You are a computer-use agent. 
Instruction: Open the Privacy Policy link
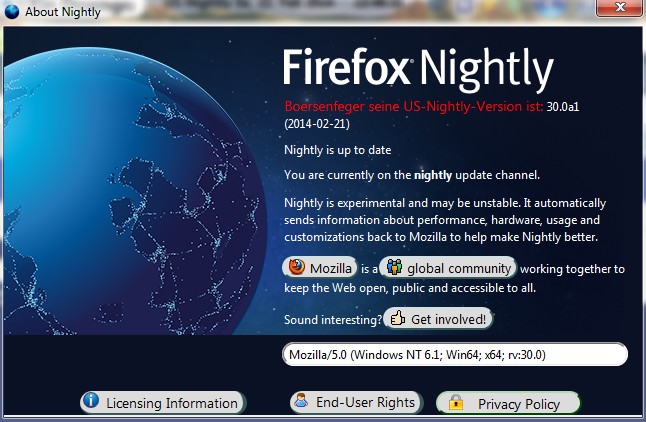pos(508,403)
